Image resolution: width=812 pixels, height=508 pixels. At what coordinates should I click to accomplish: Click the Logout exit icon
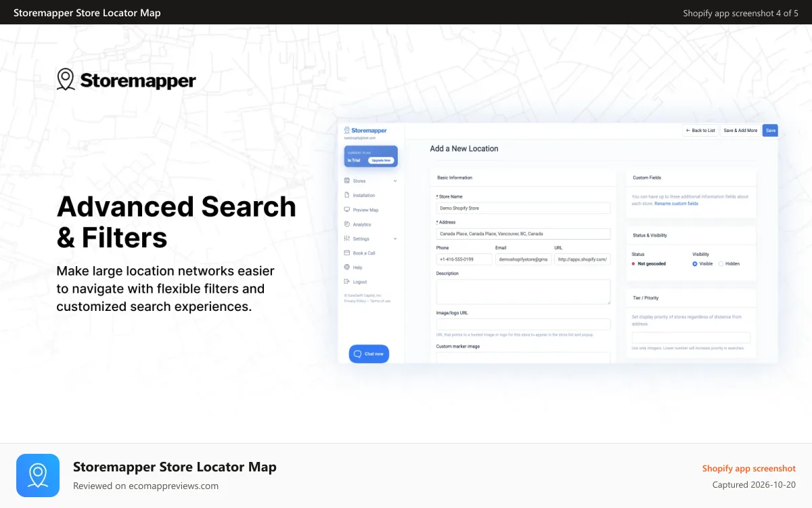click(x=346, y=281)
